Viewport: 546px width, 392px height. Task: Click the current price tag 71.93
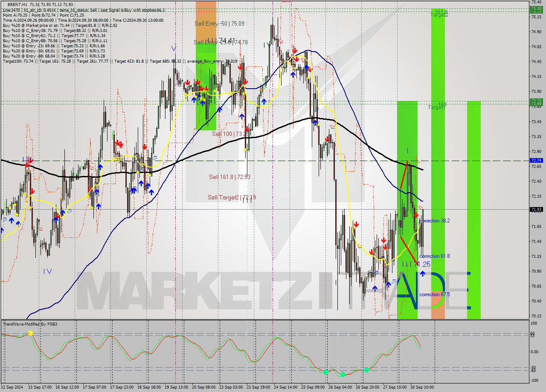536,209
